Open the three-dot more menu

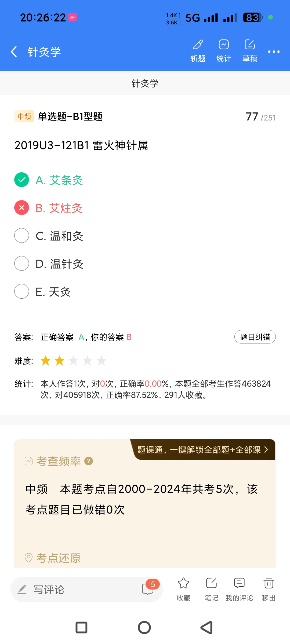click(x=274, y=52)
